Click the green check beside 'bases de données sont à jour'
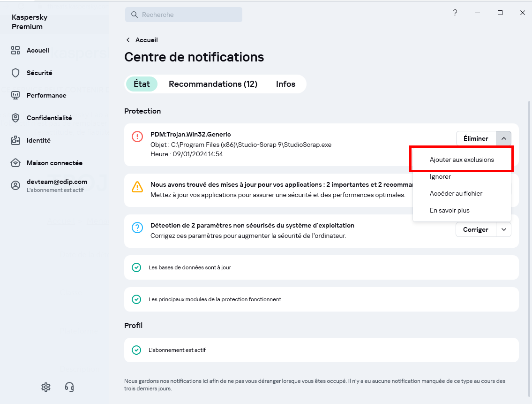The height and width of the screenshot is (404, 532). coord(136,267)
